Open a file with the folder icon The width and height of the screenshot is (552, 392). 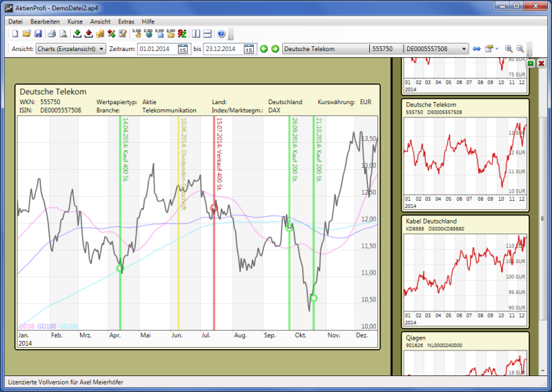click(x=27, y=33)
